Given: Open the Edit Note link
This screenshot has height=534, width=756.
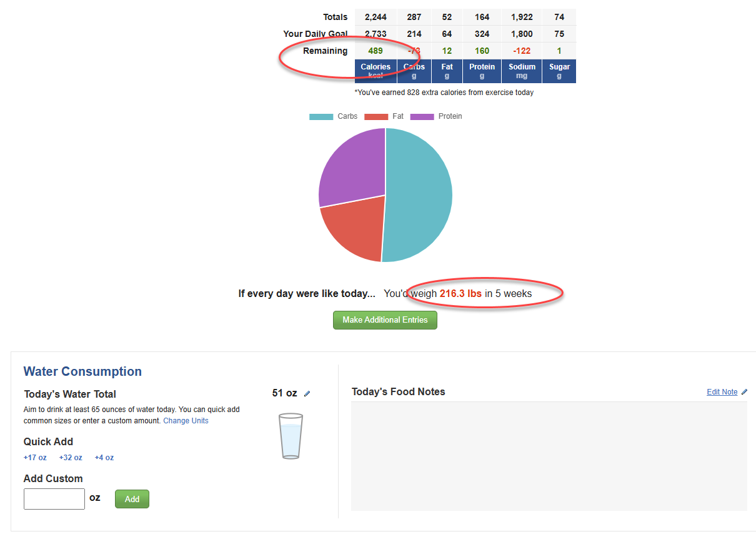Looking at the screenshot, I should (x=722, y=392).
